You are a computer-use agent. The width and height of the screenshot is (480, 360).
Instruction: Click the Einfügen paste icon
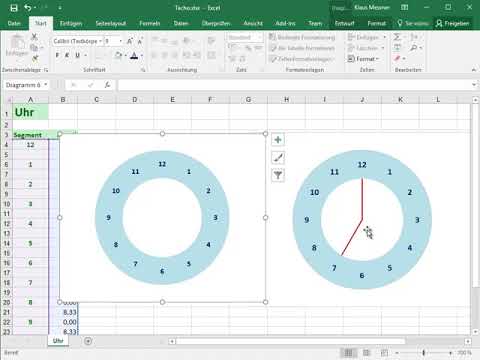[17, 46]
